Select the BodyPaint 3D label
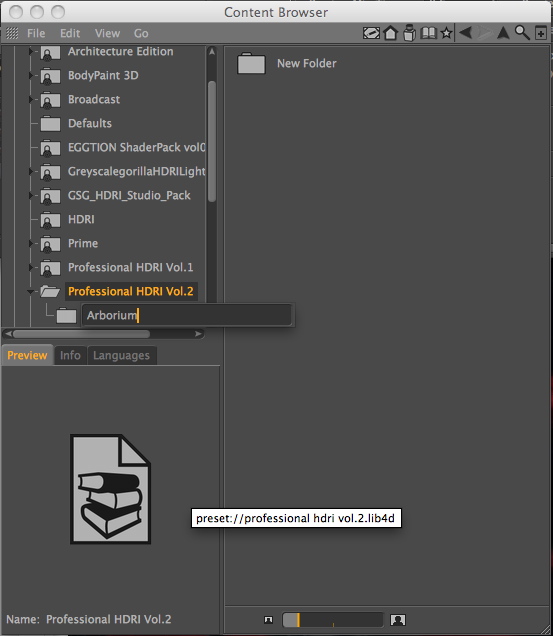The width and height of the screenshot is (553, 636). click(103, 75)
